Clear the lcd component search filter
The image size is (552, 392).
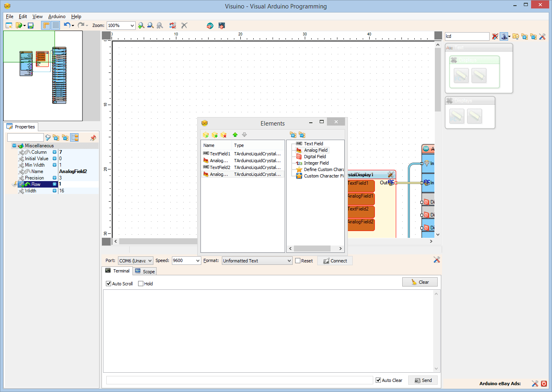495,36
